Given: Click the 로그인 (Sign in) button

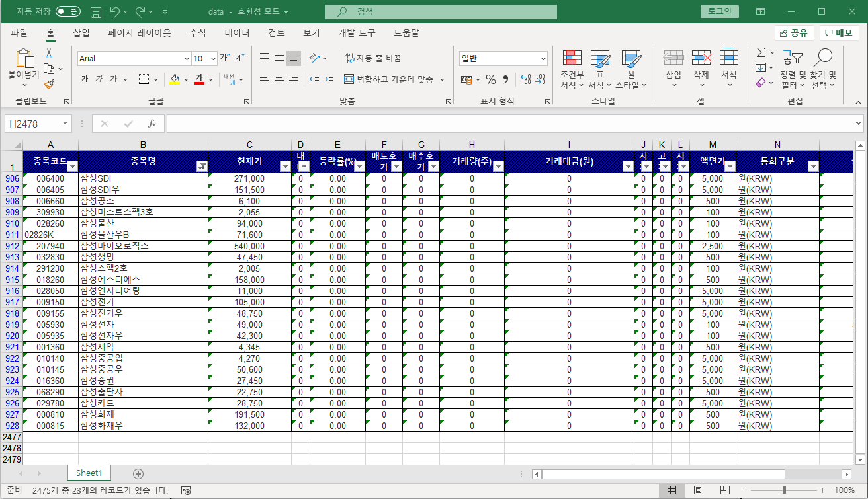Looking at the screenshot, I should 720,11.
